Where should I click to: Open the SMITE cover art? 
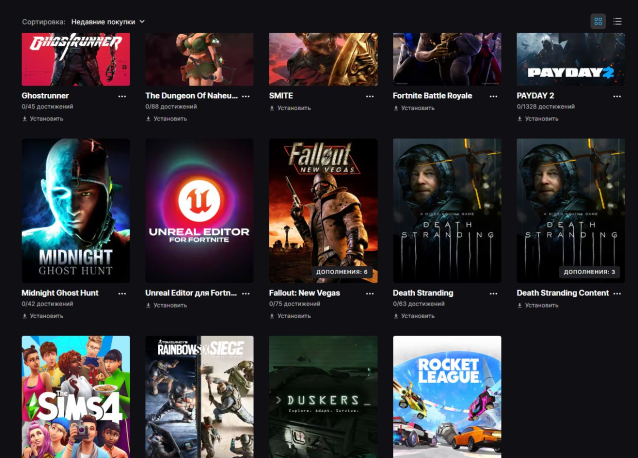[323, 59]
